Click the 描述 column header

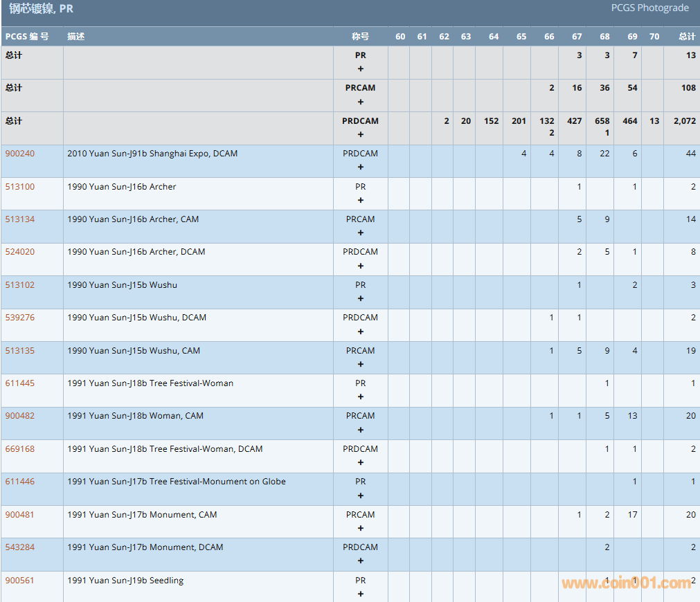[75, 37]
